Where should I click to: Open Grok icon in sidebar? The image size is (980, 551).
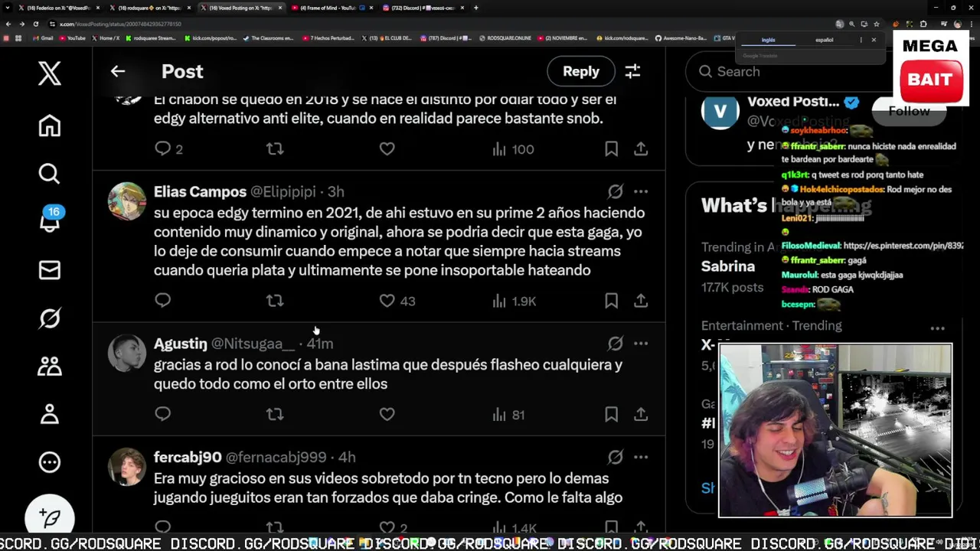50,318
